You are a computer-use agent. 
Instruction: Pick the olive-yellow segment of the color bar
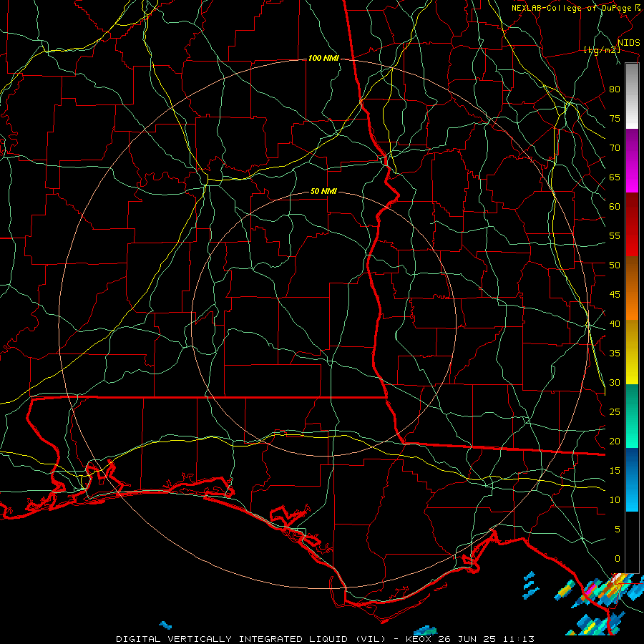point(632,352)
